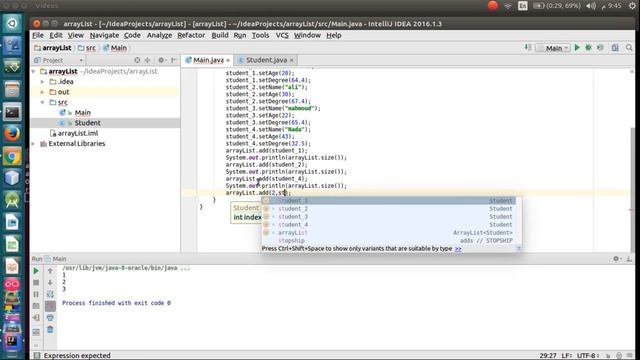Viewport: 640px width, 360px height.
Task: Select the Main class in project tree
Action: [x=82, y=113]
